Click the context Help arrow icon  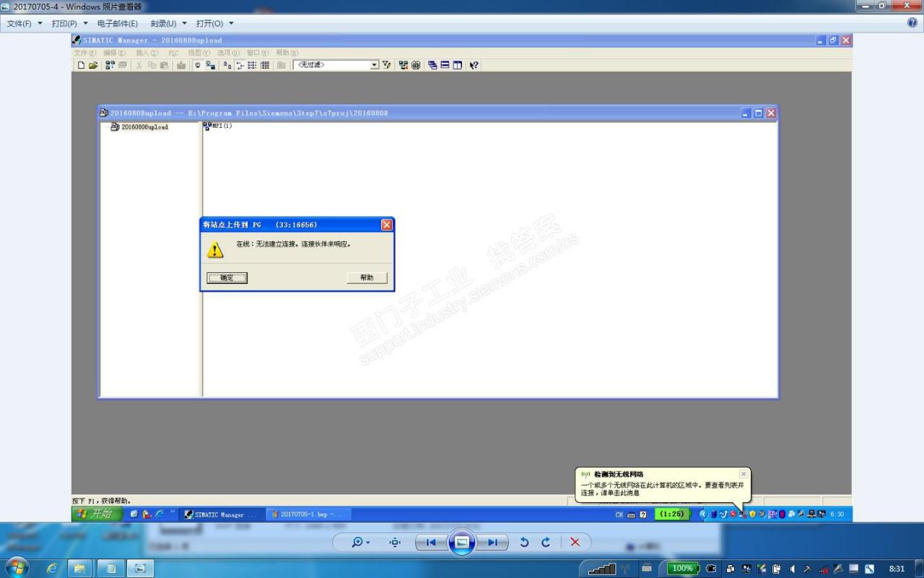click(x=474, y=65)
